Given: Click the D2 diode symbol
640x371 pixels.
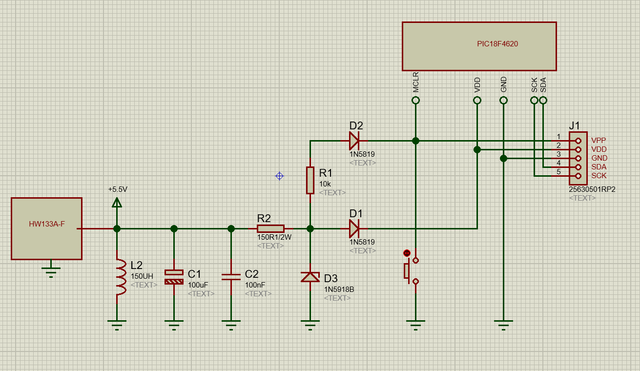Looking at the screenshot, I should coord(354,141).
